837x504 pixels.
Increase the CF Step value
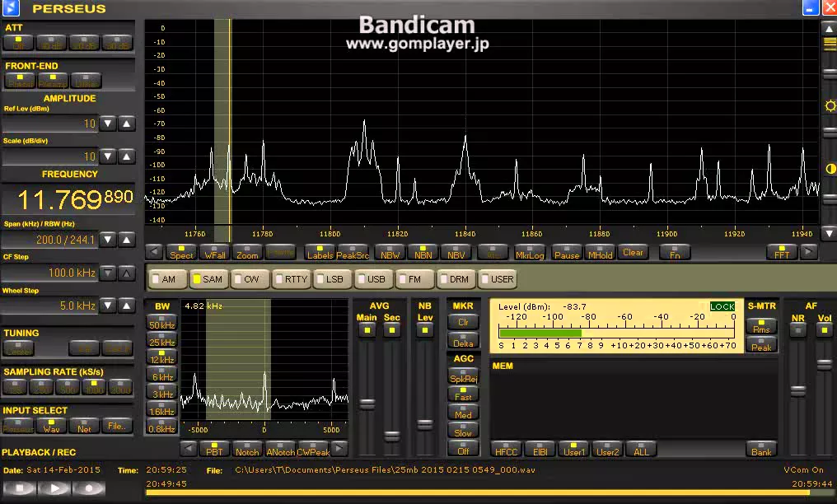point(127,273)
